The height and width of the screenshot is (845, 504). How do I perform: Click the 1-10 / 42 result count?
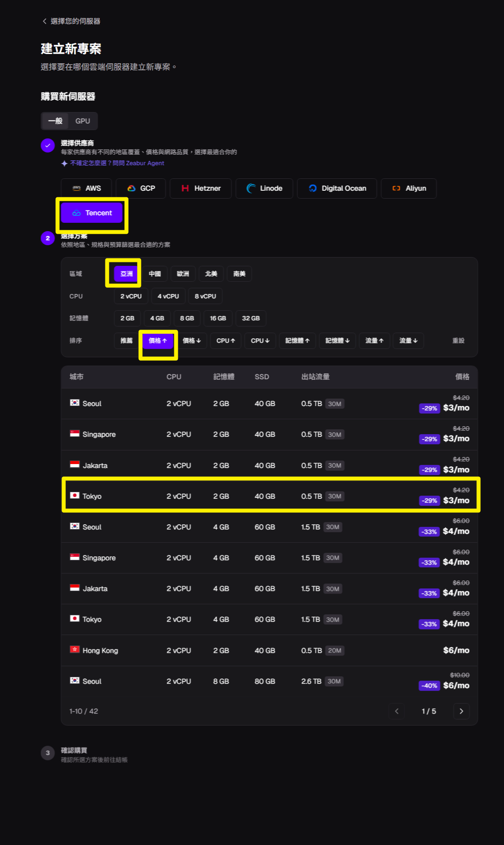coord(83,711)
